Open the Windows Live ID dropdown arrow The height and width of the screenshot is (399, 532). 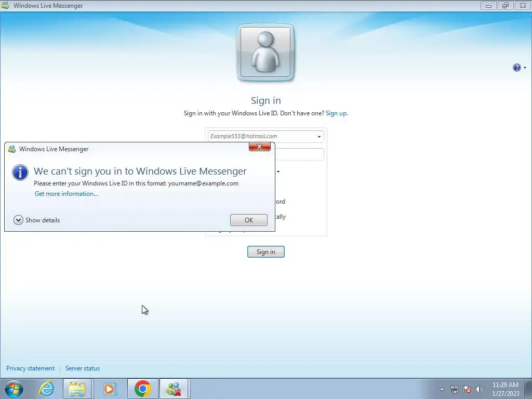point(319,137)
